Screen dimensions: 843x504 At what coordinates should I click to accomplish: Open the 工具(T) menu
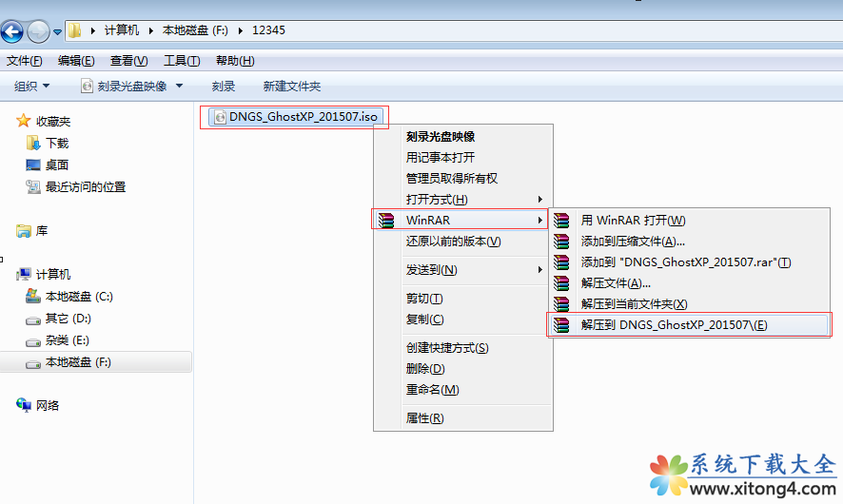click(x=182, y=61)
